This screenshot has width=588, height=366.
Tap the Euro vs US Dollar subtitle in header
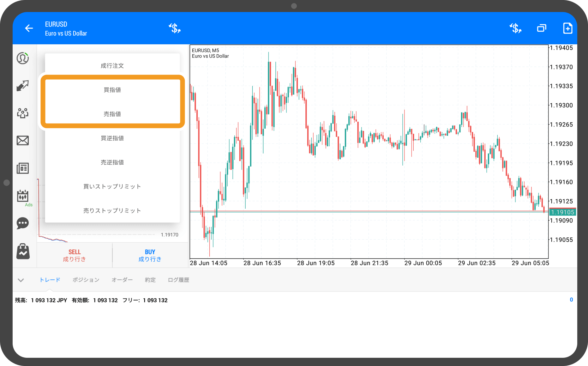pyautogui.click(x=66, y=34)
